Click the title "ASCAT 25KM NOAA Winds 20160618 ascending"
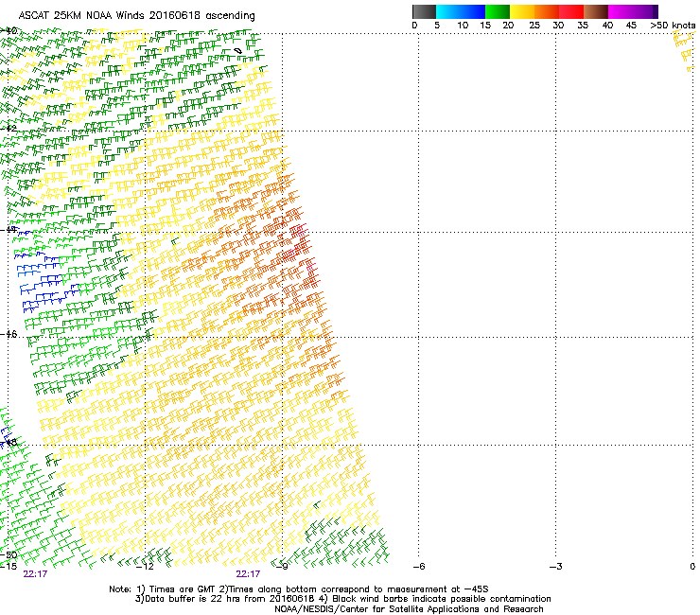This screenshot has height=615, width=700. [x=136, y=16]
